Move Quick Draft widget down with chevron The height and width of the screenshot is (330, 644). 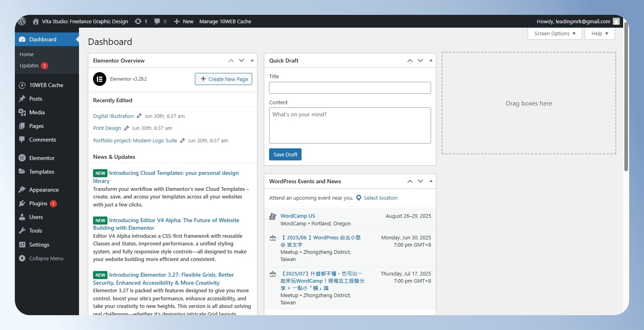420,61
